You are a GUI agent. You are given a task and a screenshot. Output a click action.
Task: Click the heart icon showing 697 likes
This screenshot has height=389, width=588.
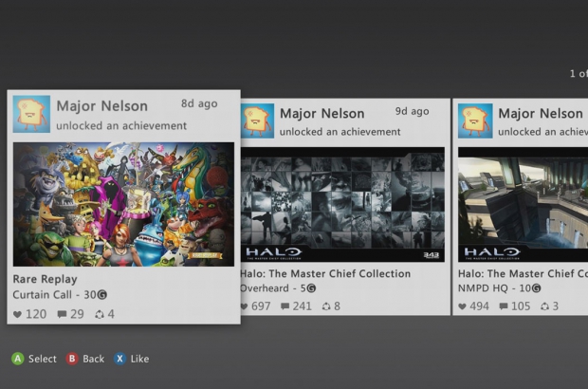click(x=245, y=306)
